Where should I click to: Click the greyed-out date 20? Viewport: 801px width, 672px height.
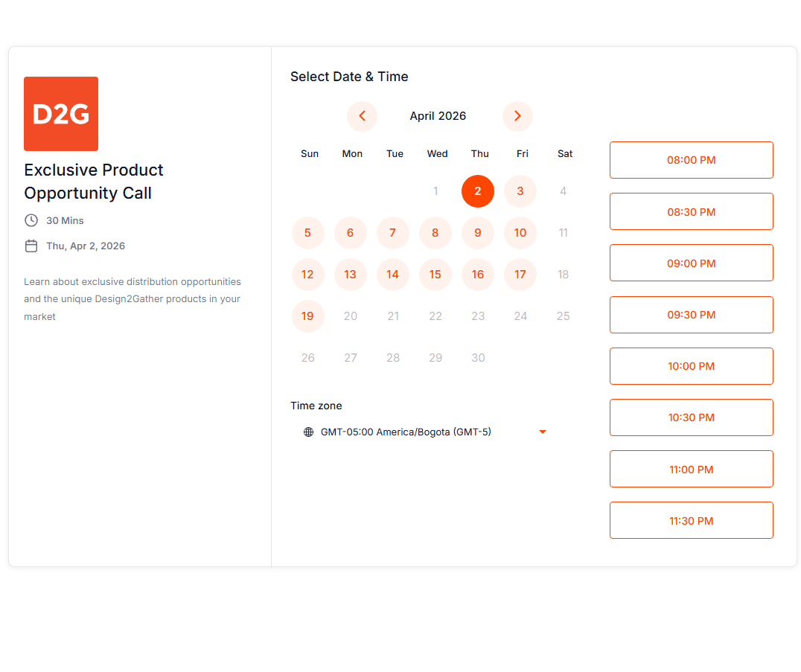point(350,316)
